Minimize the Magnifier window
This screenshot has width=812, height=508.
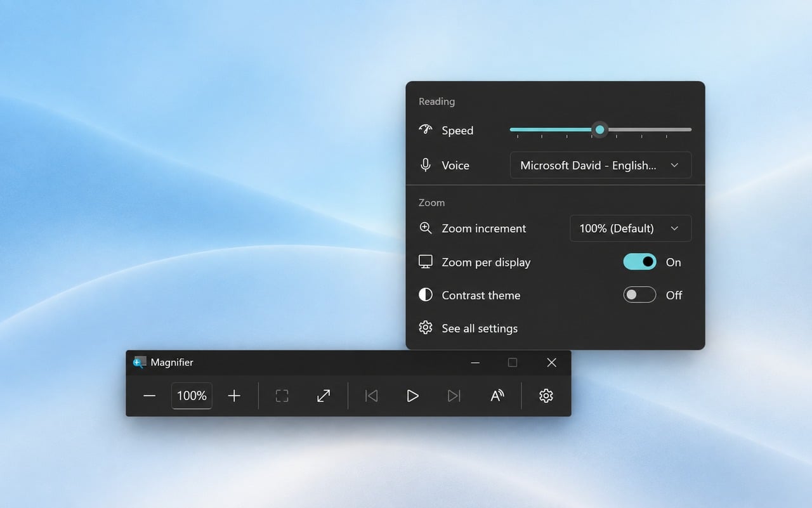(475, 363)
